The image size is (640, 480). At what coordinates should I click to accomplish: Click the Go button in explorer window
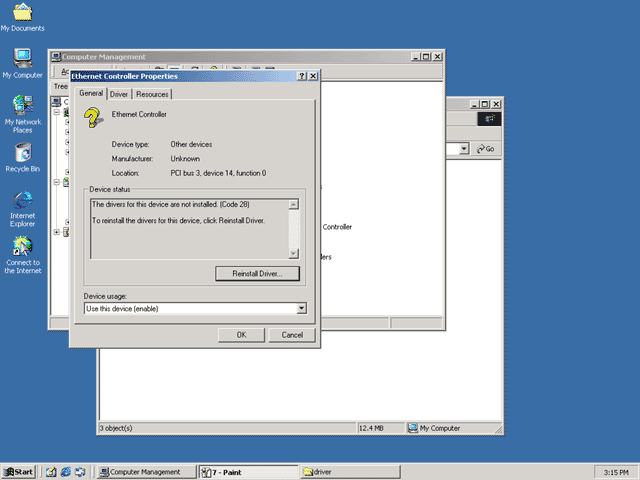tap(486, 149)
